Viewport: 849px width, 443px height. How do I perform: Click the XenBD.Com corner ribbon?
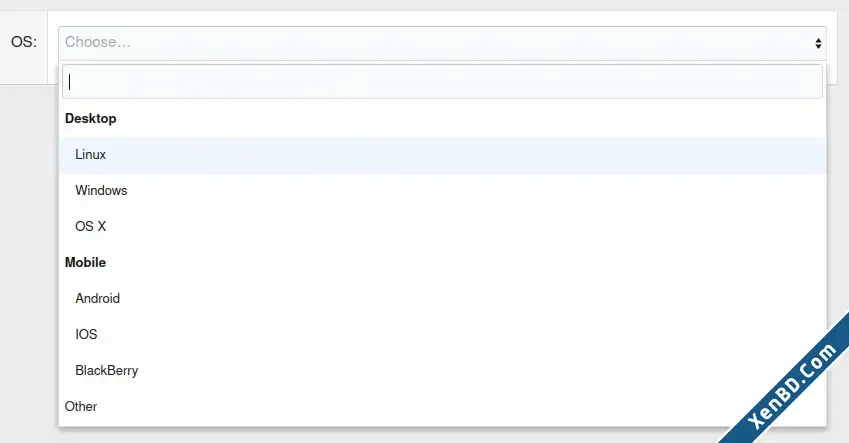(792, 386)
